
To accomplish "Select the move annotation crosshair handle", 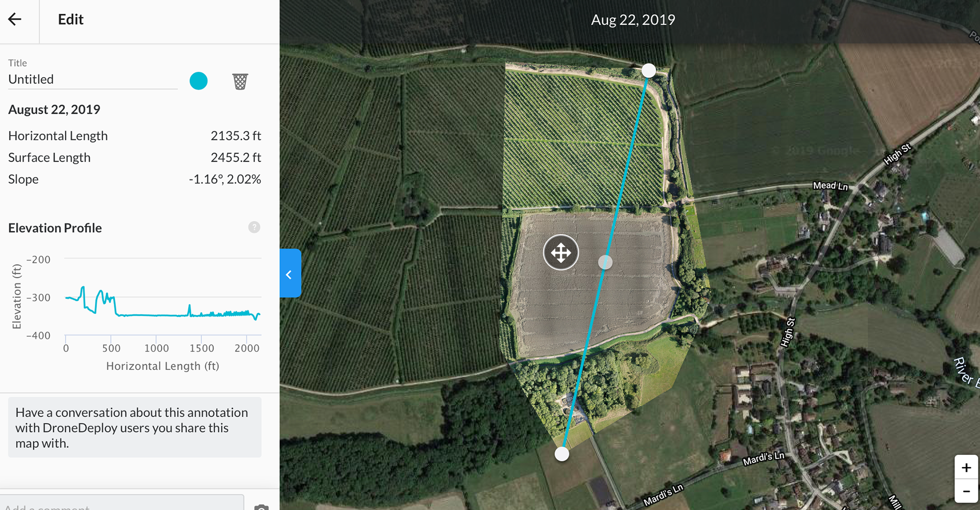I will (560, 252).
